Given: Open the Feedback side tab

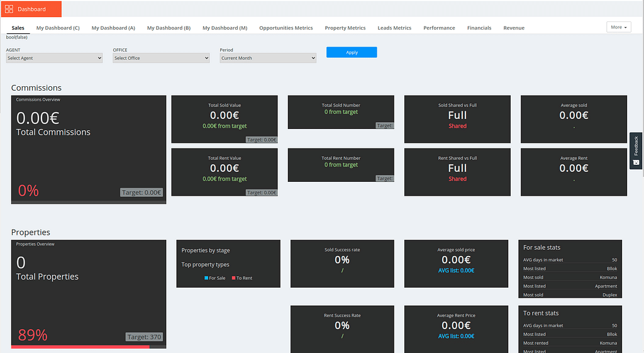Looking at the screenshot, I should (x=636, y=150).
